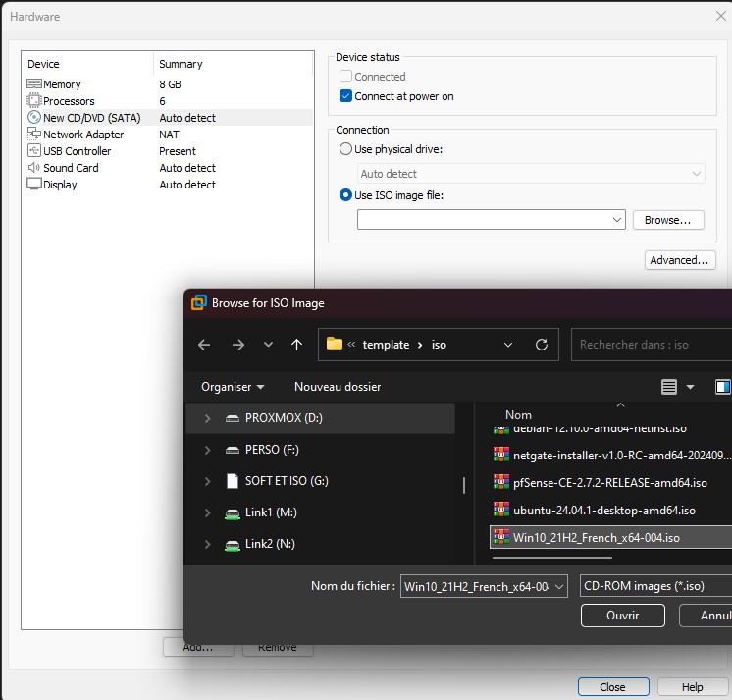732x700 pixels.
Task: Click the pfSense-CE ISO file icon
Action: tap(501, 482)
